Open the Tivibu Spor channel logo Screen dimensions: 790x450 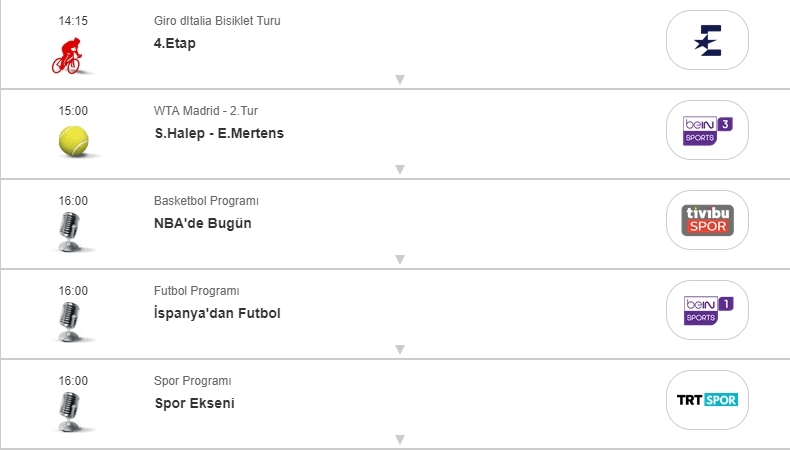pos(707,220)
